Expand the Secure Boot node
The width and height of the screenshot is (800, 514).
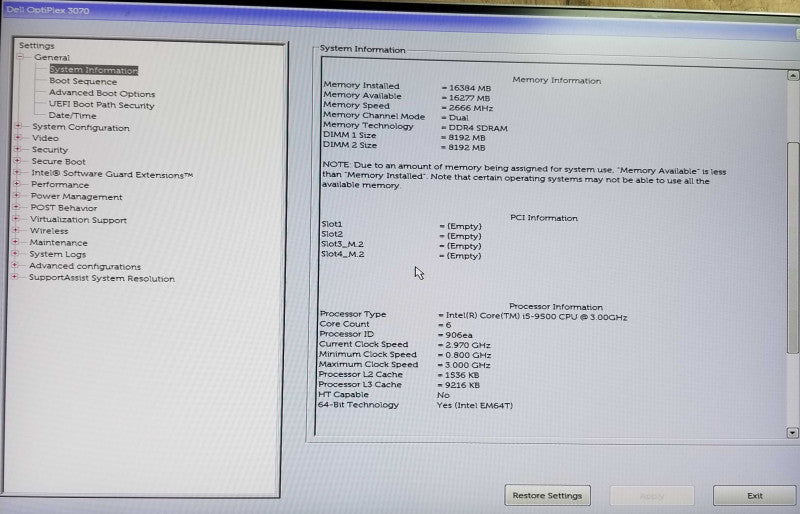(x=18, y=160)
